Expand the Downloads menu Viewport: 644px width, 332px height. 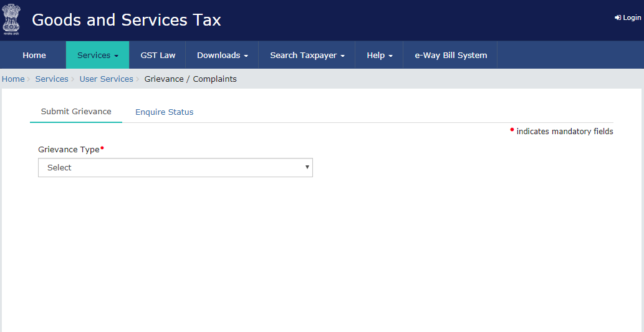point(222,55)
